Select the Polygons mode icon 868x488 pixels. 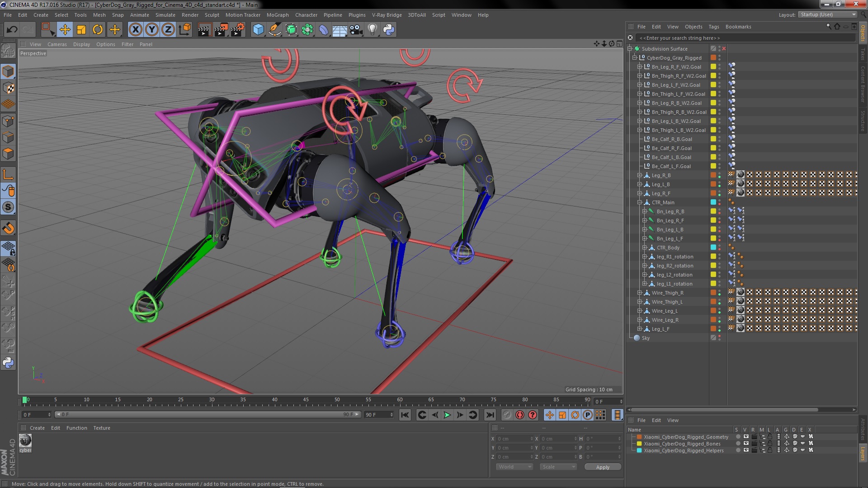click(x=8, y=154)
